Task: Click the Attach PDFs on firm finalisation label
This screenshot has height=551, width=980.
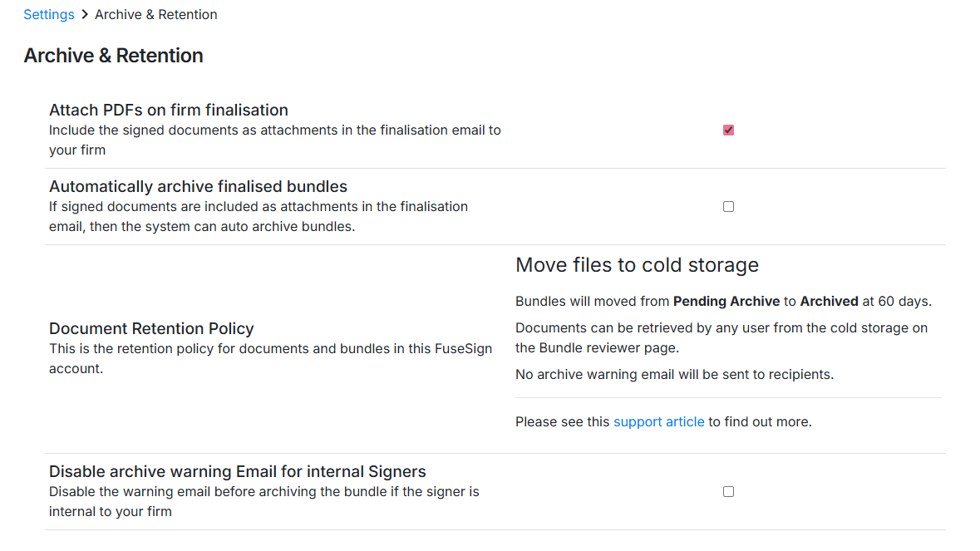Action: pyautogui.click(x=169, y=110)
